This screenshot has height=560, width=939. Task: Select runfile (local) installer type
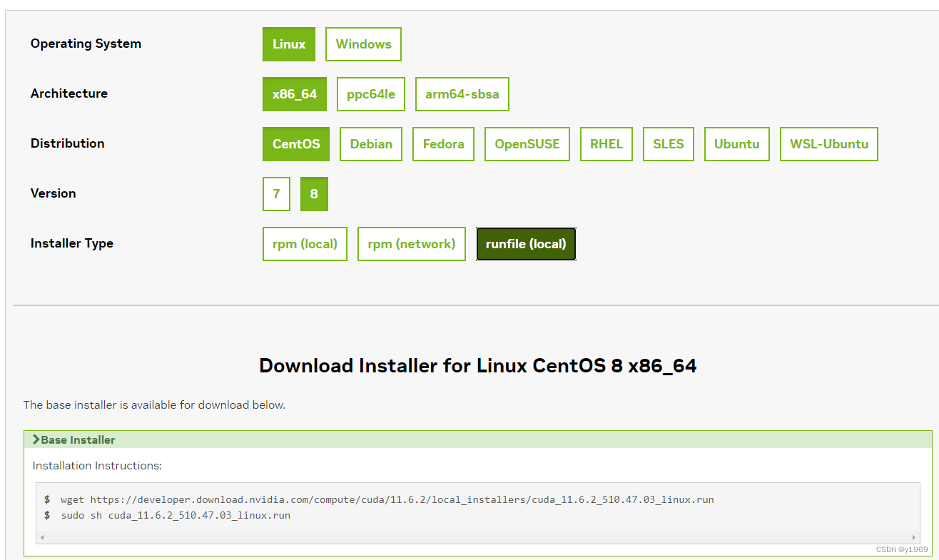coord(526,244)
